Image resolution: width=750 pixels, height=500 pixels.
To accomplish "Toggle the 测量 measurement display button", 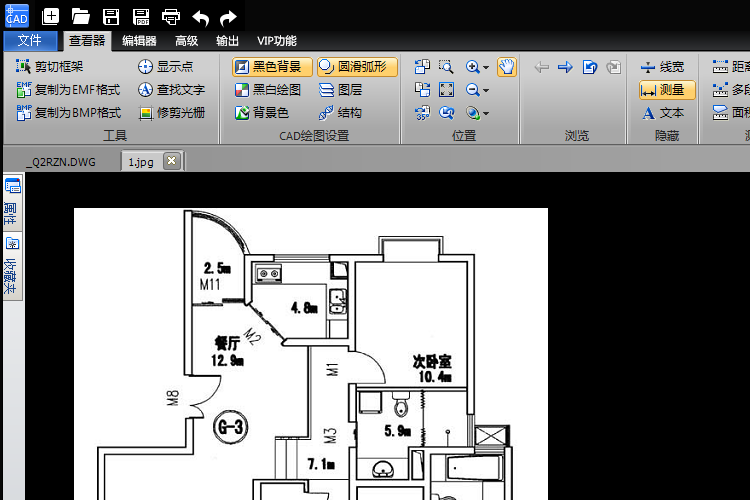I will 667,89.
